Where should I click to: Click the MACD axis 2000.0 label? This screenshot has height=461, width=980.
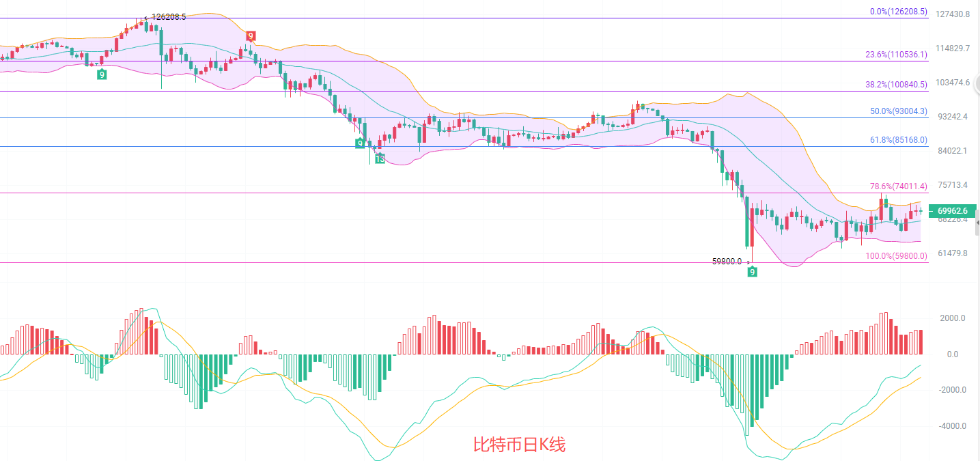pyautogui.click(x=953, y=318)
